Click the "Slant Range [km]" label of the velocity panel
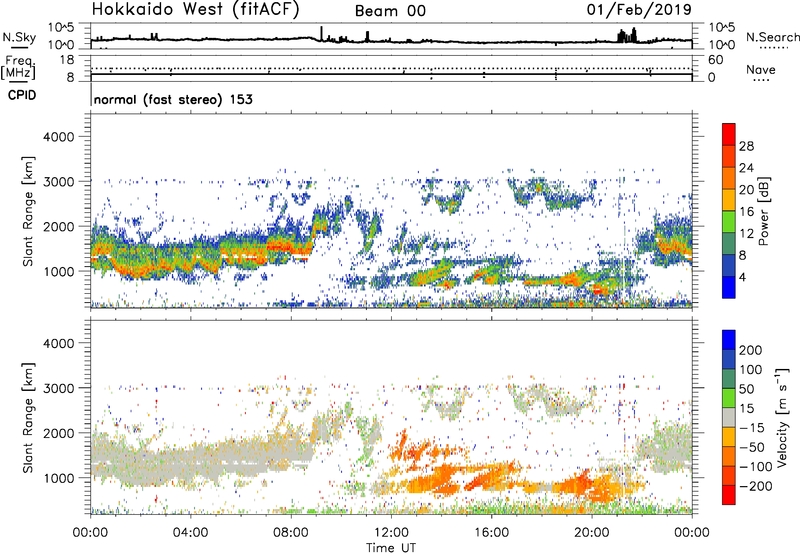The width and height of the screenshot is (800, 554). [x=29, y=417]
